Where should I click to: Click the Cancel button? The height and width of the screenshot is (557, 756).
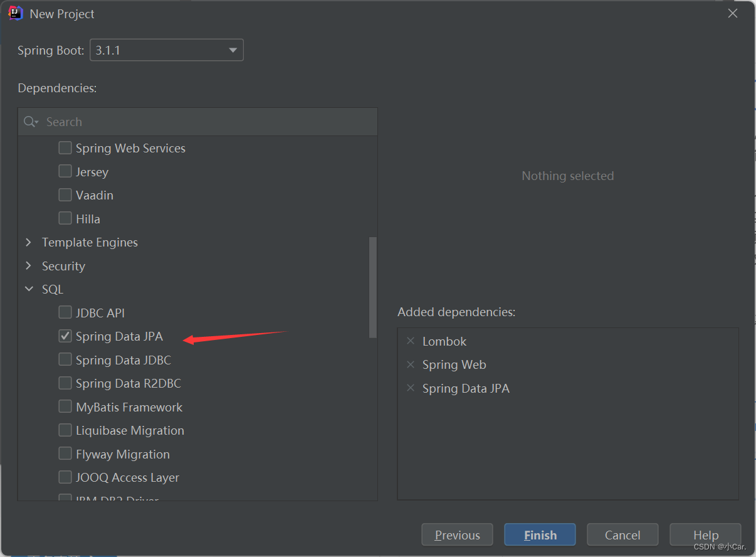coord(622,535)
